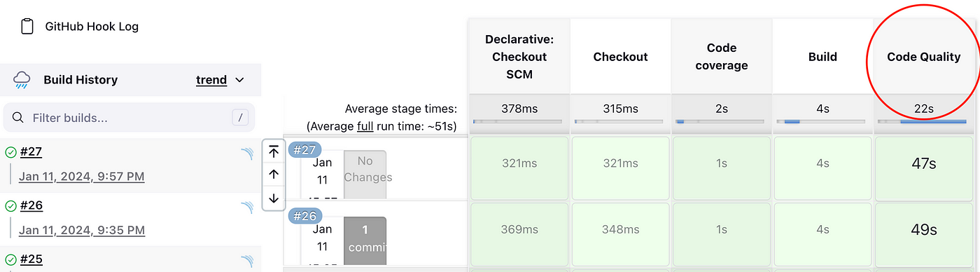Open the trend link in Build History

(211, 80)
